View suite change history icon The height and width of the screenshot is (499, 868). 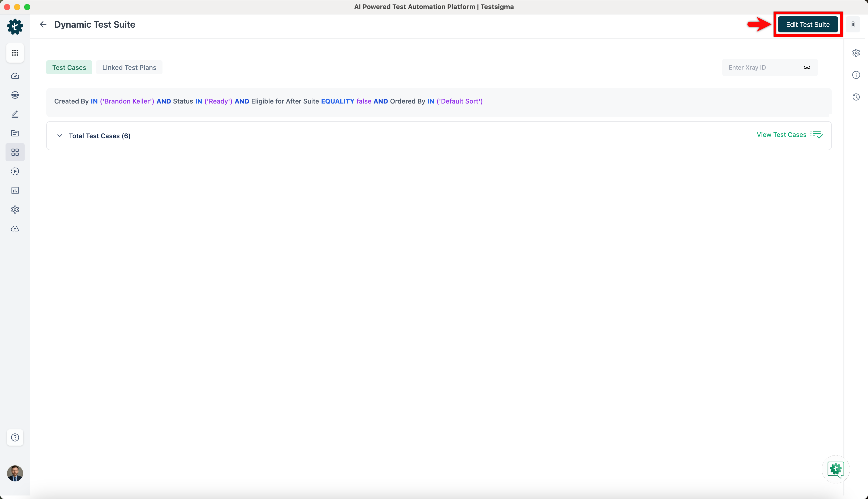click(856, 97)
